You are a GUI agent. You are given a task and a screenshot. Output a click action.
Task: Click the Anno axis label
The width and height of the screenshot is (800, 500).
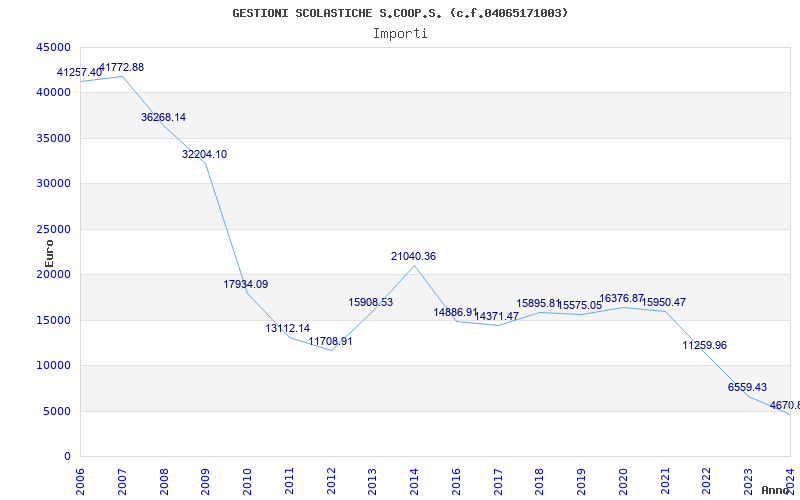pyautogui.click(x=776, y=490)
